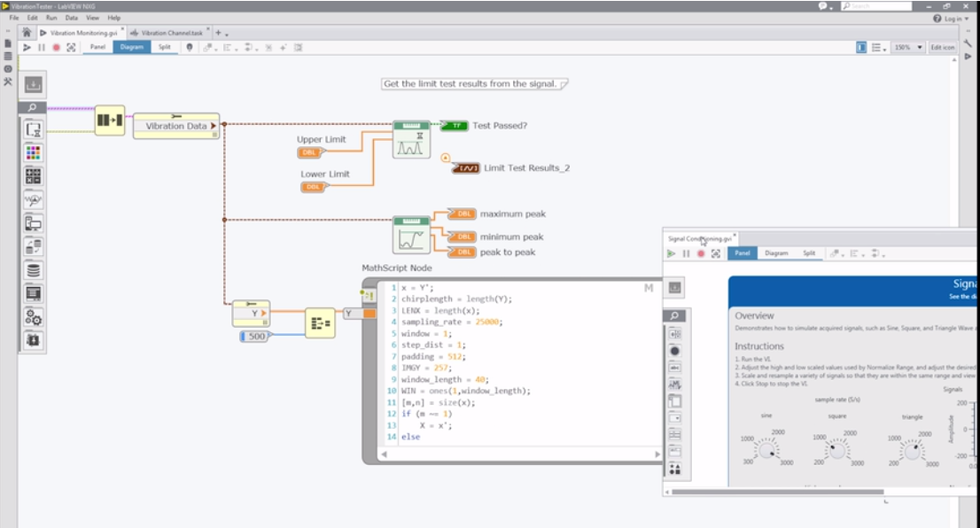Switch to Split view in main window
980x528 pixels.
(x=165, y=47)
